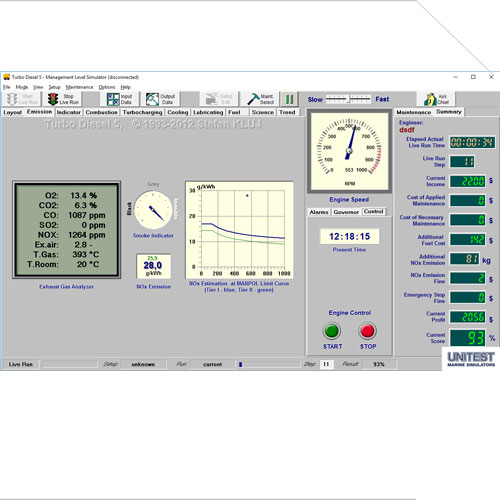Image resolution: width=500 pixels, height=500 pixels.
Task: Open the File menu
Action: coord(7,87)
